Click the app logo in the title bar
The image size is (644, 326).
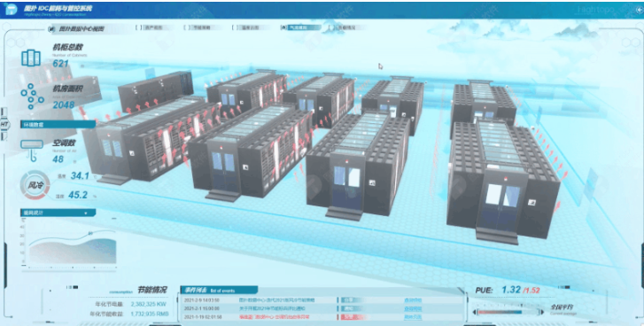click(11, 9)
